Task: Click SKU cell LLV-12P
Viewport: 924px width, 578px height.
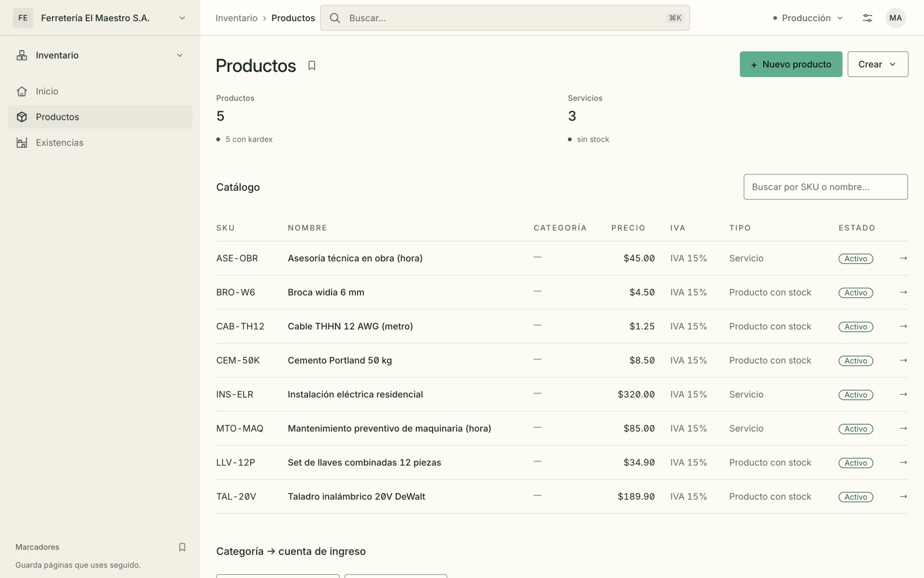Action: coord(236,462)
